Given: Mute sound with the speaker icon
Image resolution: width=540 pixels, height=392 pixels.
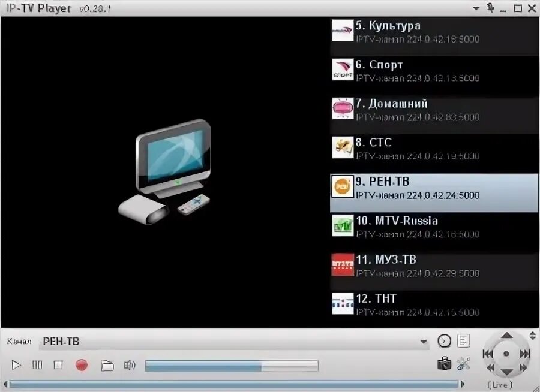Looking at the screenshot, I should 129,365.
